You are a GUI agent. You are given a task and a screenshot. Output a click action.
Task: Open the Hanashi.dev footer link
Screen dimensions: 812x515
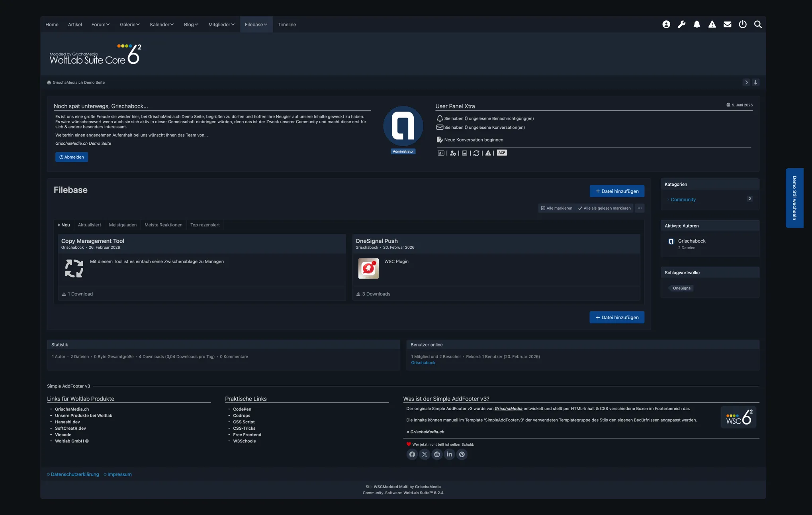tap(67, 422)
